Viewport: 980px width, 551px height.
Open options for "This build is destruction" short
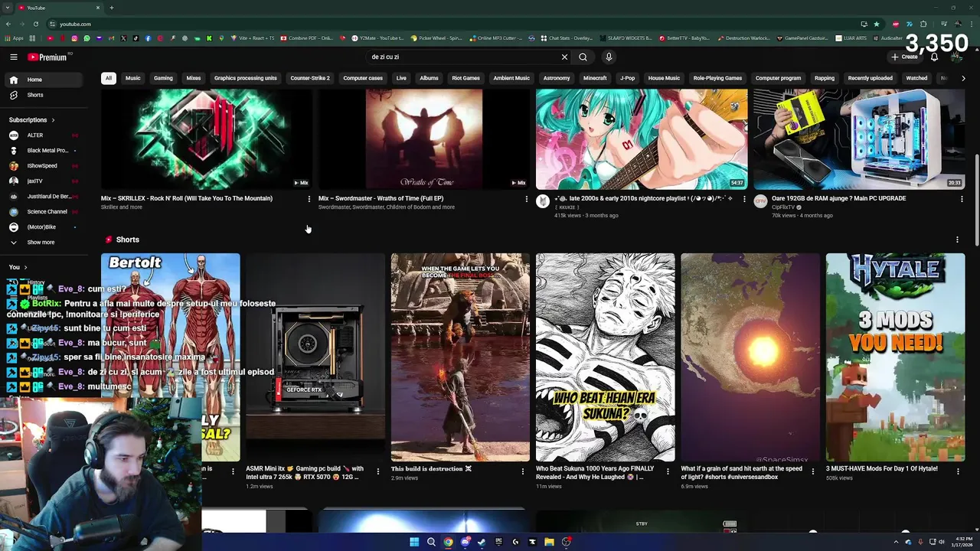pyautogui.click(x=523, y=471)
